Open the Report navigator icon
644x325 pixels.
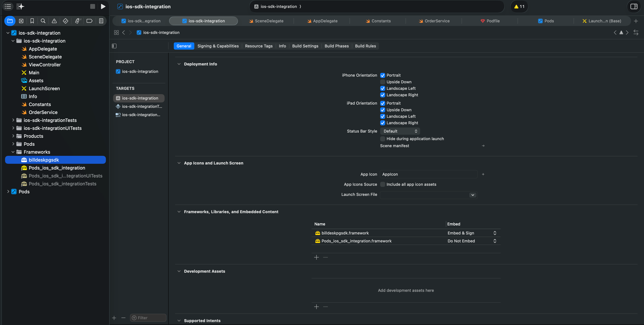tap(101, 21)
